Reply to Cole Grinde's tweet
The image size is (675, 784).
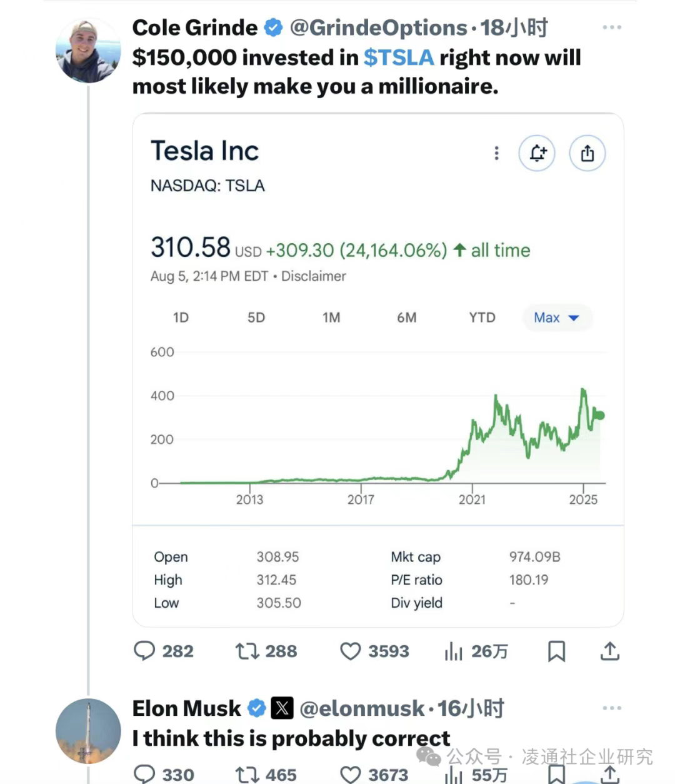(144, 651)
